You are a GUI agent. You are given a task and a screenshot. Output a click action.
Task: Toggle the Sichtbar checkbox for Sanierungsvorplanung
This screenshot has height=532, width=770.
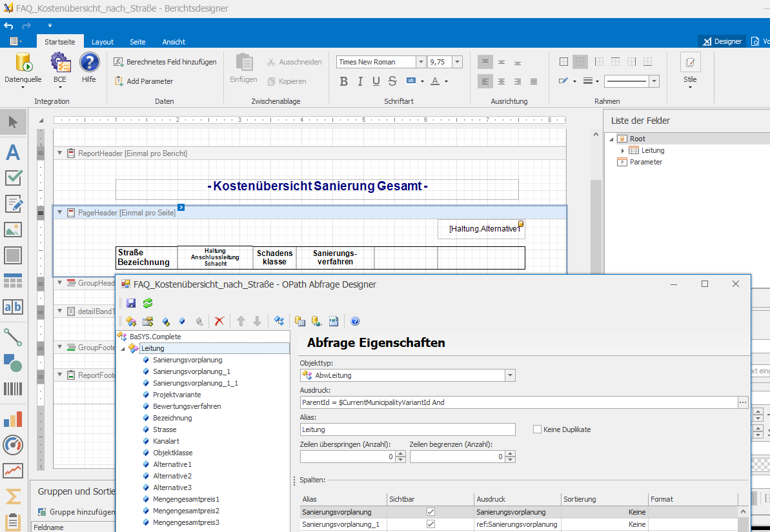pyautogui.click(x=431, y=512)
